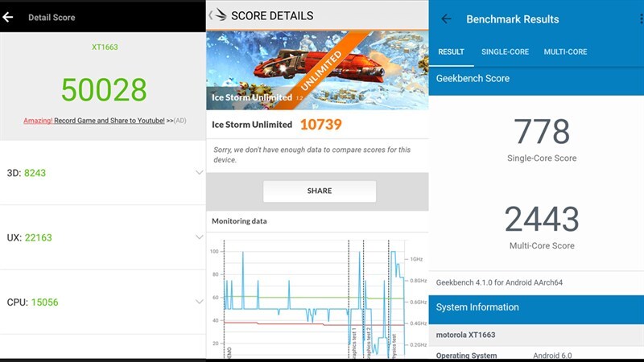
Task: Open the Geekbench overflow menu dots
Action: [641, 19]
